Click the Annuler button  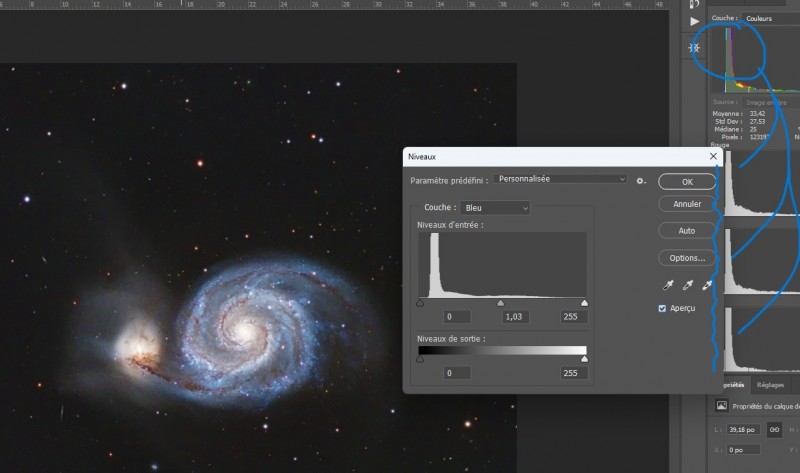tap(687, 204)
